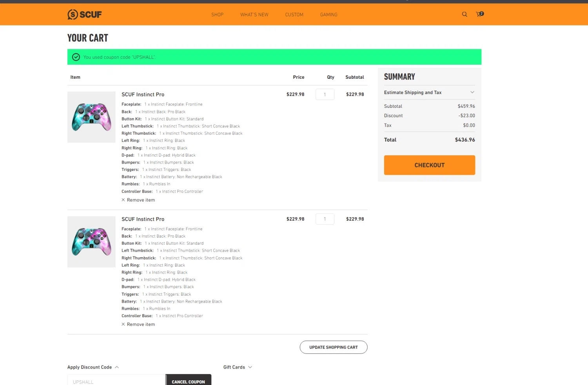Click the Qty column header
Screen dimensions: 588x385
330,77
